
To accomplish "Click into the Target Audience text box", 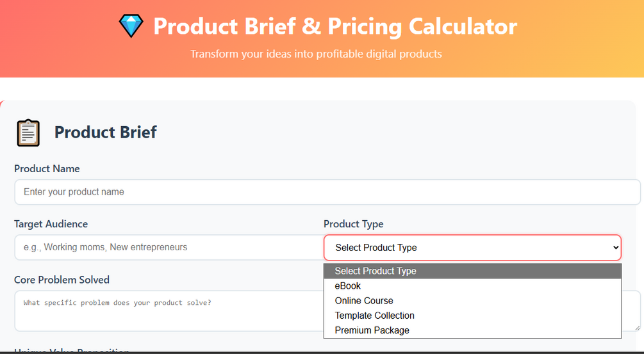I will pyautogui.click(x=165, y=247).
